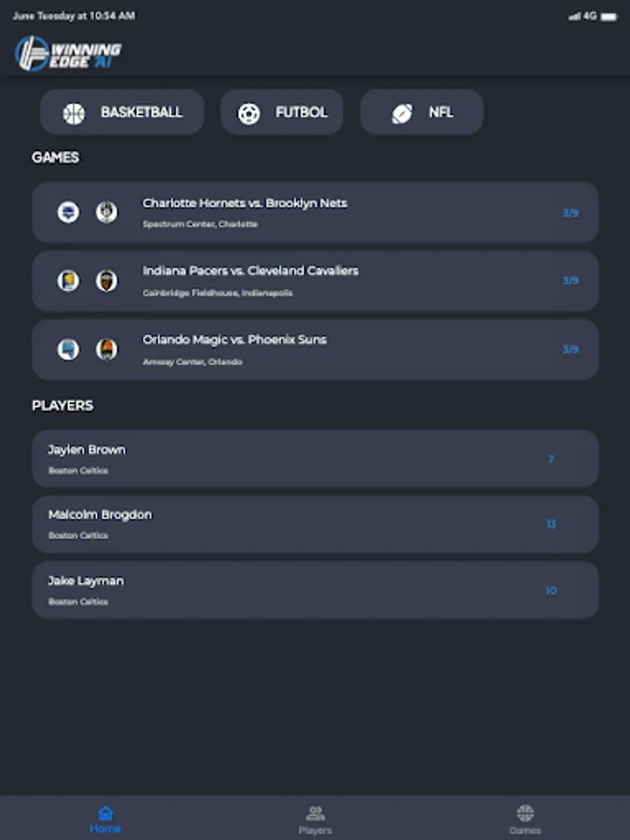Open Malcolm Brogdon's player details
Viewport: 630px width, 840px height.
315,524
